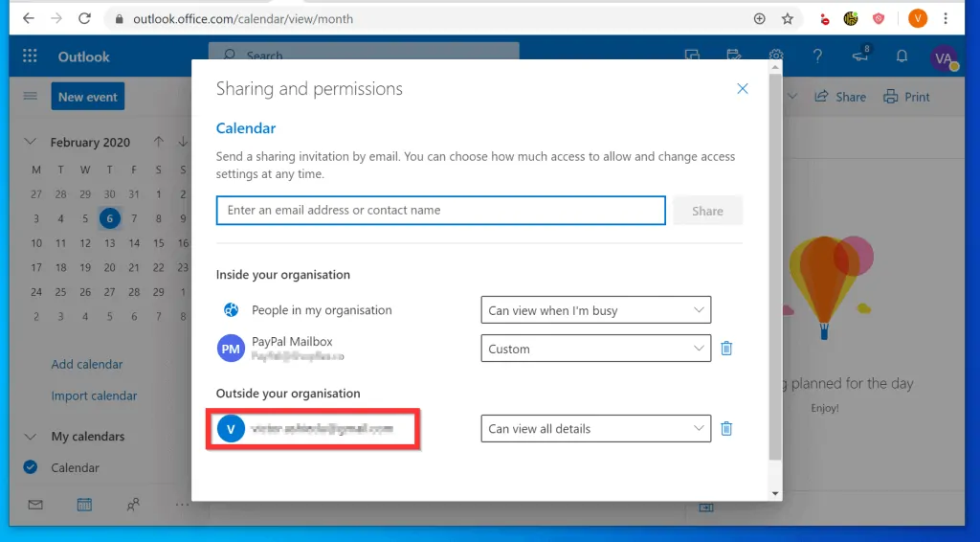The height and width of the screenshot is (542, 980).
Task: Open the Custom permission dropdown
Action: point(595,349)
